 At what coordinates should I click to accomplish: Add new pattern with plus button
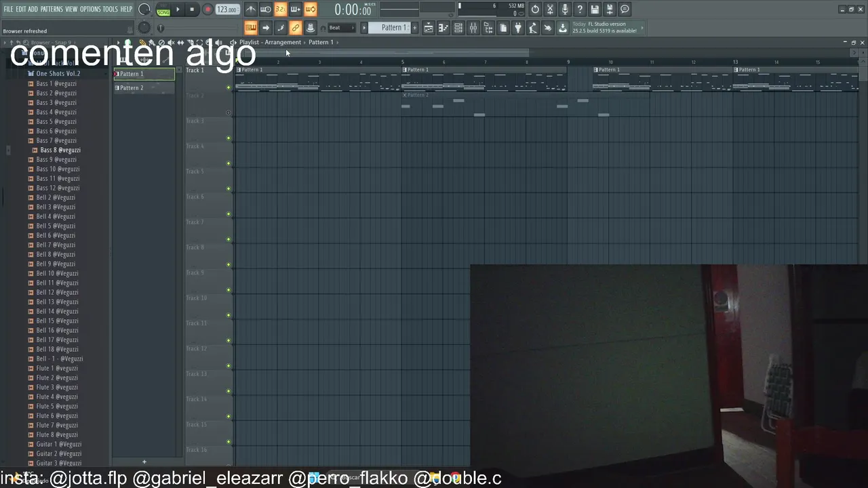415,28
